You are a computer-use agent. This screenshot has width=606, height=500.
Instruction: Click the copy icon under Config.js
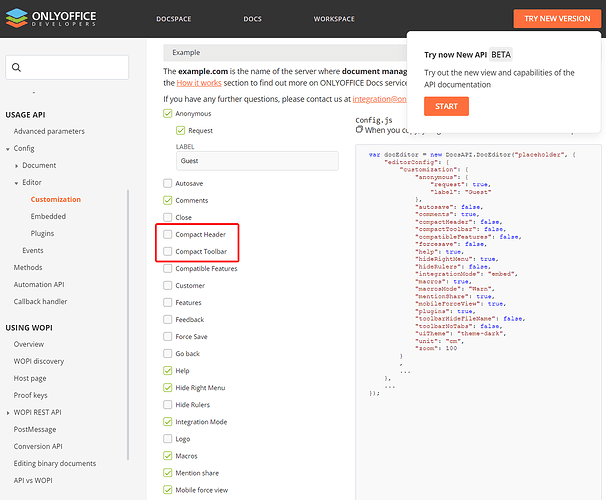(359, 129)
